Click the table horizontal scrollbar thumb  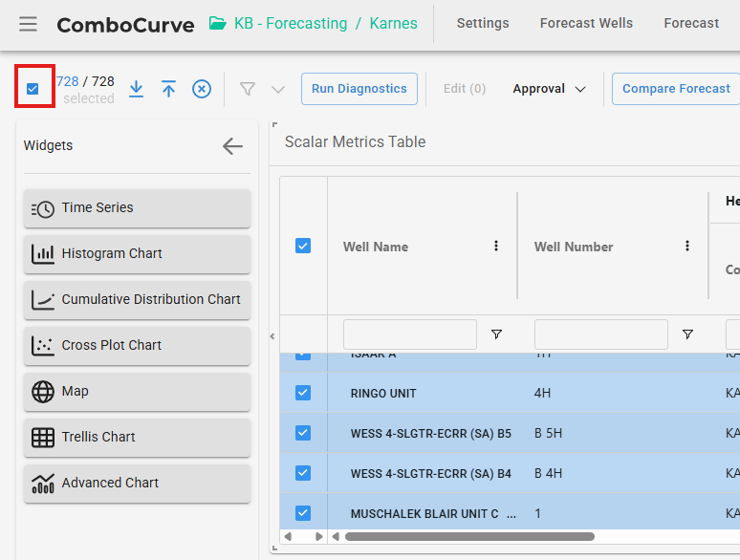tap(469, 536)
